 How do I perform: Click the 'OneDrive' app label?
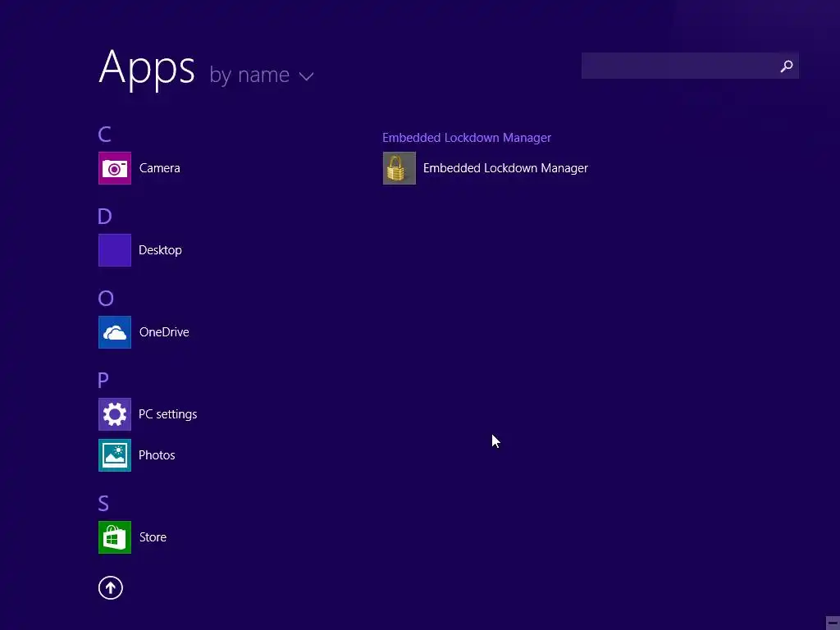(x=164, y=332)
